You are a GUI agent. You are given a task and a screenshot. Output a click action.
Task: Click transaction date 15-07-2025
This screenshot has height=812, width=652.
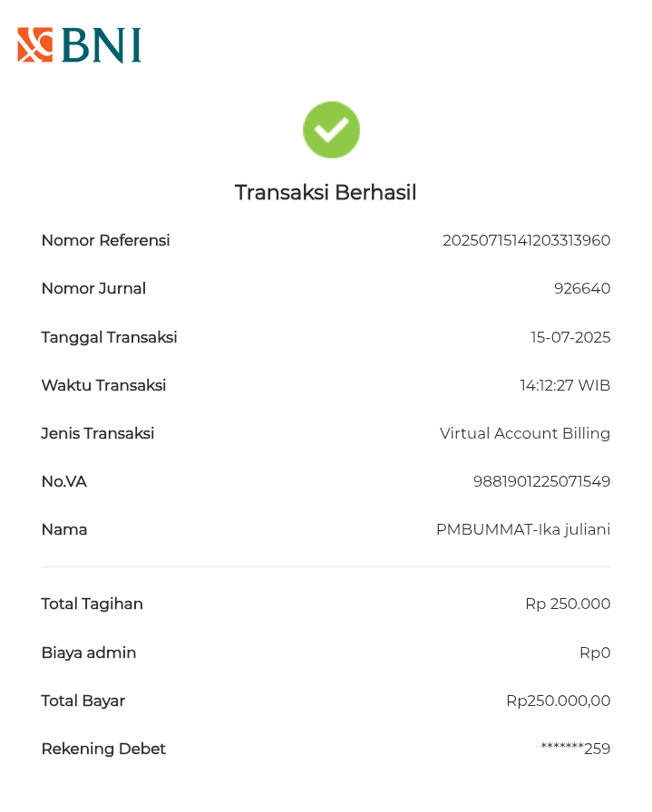click(570, 337)
